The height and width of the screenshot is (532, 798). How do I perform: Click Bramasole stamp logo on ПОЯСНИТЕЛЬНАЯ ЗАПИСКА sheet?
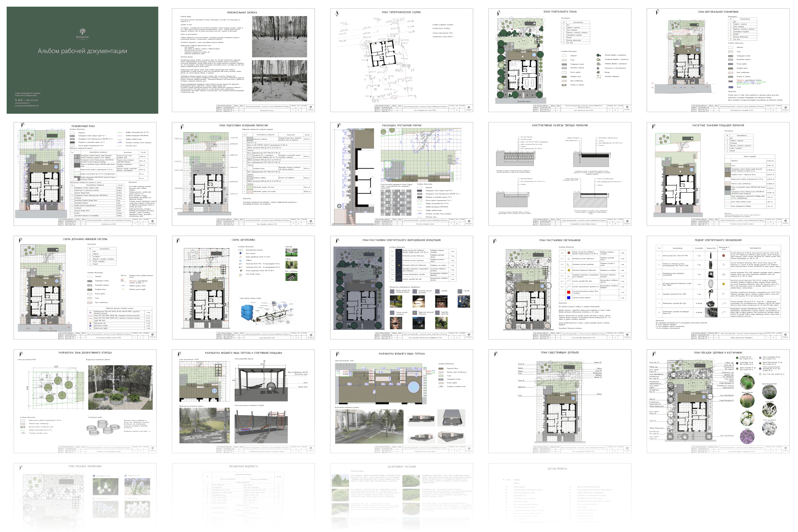point(311,108)
